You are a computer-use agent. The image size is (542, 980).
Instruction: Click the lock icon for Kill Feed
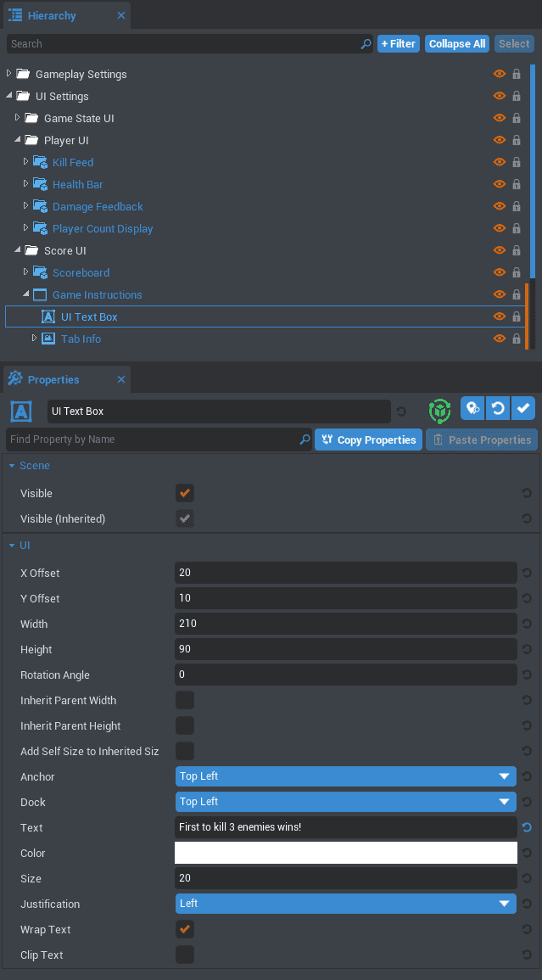(516, 163)
